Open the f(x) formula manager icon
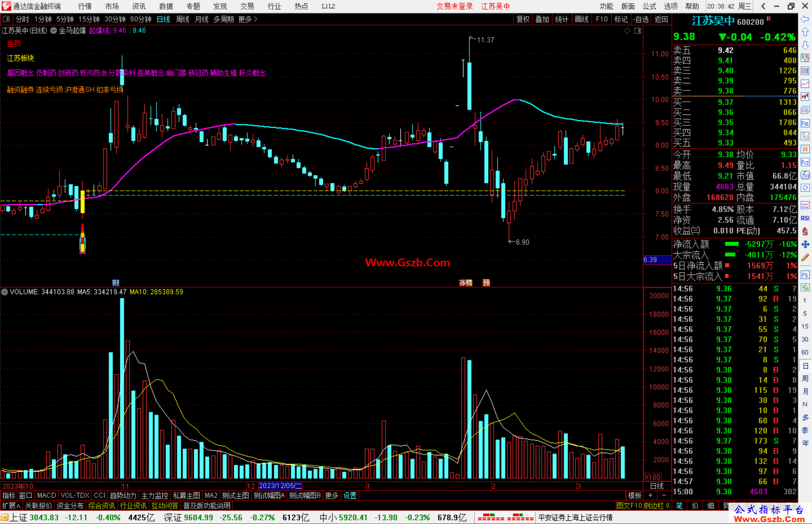This screenshot has height=524, width=812. 805,175
